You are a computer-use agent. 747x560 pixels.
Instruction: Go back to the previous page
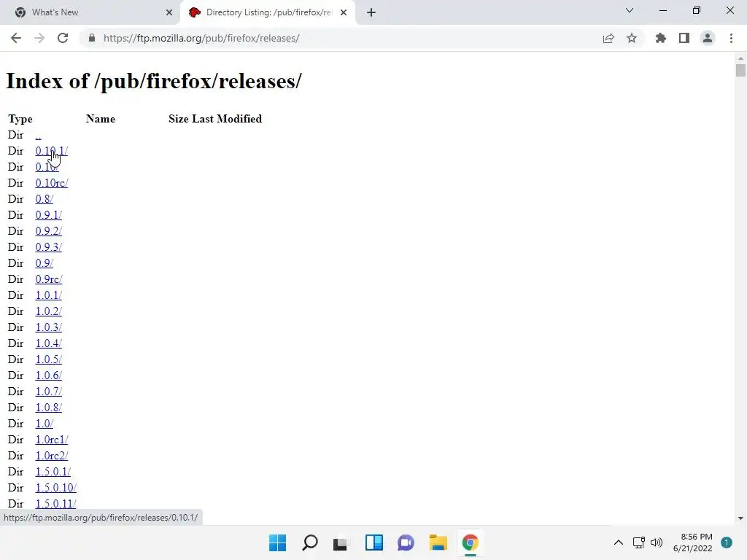click(x=16, y=38)
